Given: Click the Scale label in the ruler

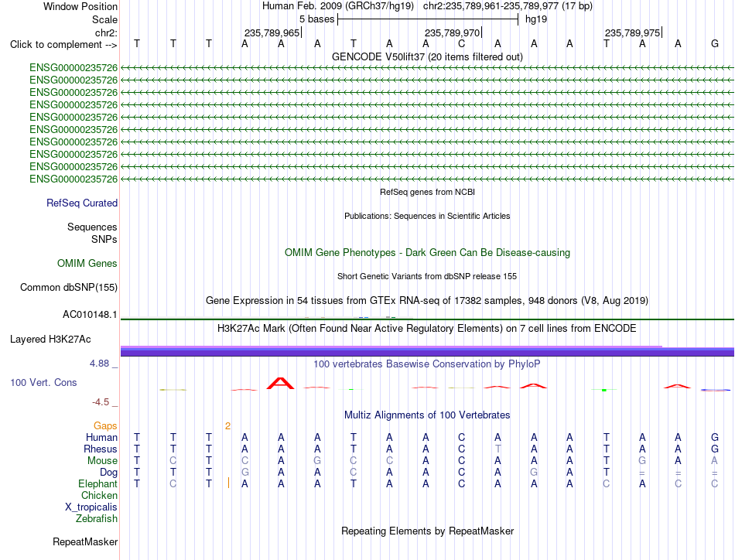Looking at the screenshot, I should tap(104, 19).
